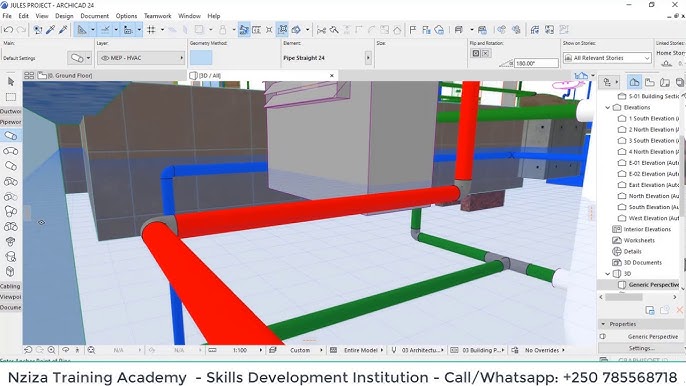Screen dimensions: 686x386
Task: Expand the Ductwork toolbox section
Action: coord(11,111)
